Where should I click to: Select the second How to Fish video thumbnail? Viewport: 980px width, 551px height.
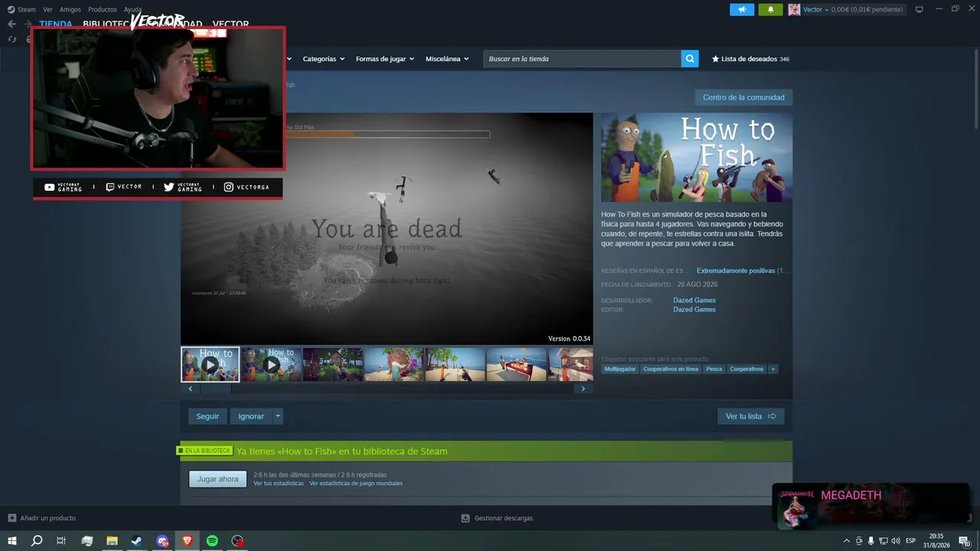coord(272,364)
